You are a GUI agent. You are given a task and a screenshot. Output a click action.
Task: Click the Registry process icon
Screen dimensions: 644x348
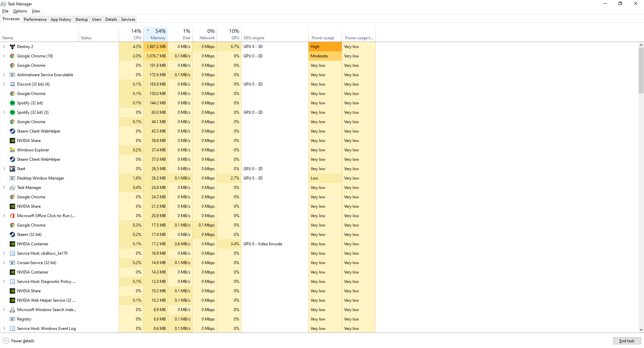(12, 319)
